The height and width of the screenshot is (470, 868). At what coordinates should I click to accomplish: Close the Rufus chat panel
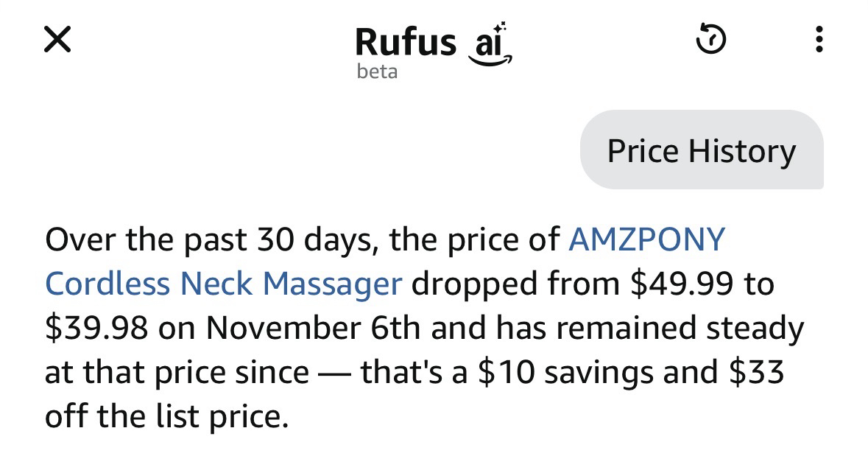(x=57, y=40)
